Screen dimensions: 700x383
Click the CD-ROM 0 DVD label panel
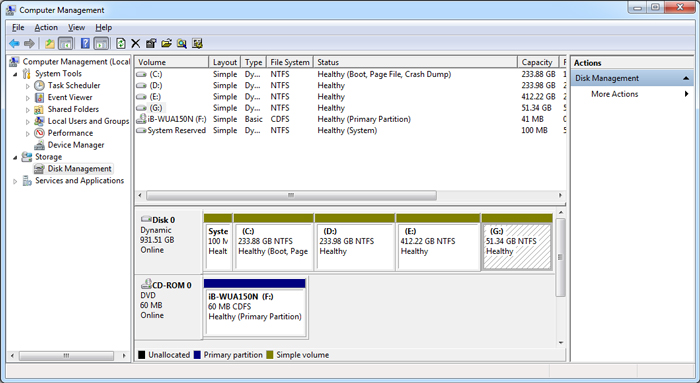pos(169,307)
